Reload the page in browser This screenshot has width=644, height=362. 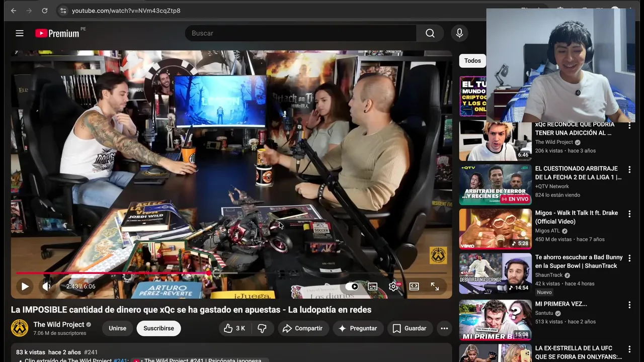pyautogui.click(x=45, y=11)
